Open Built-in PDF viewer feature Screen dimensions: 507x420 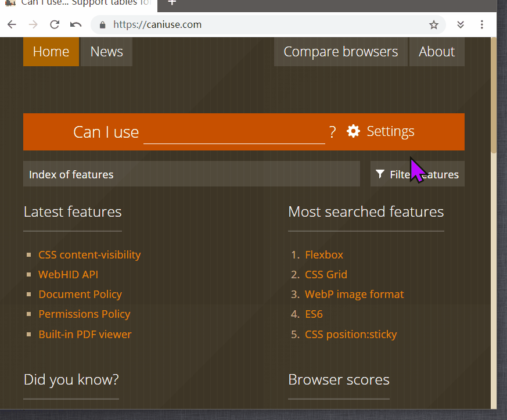[x=85, y=335]
